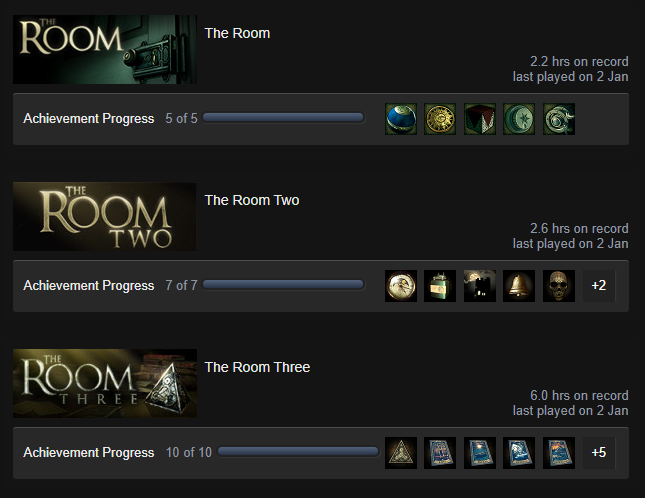Open the haunted tower achievement icon

click(480, 286)
